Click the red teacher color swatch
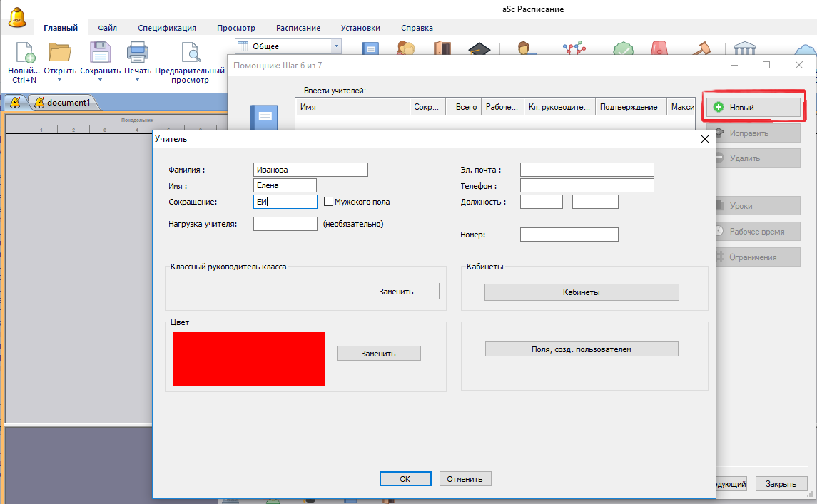 (249, 359)
